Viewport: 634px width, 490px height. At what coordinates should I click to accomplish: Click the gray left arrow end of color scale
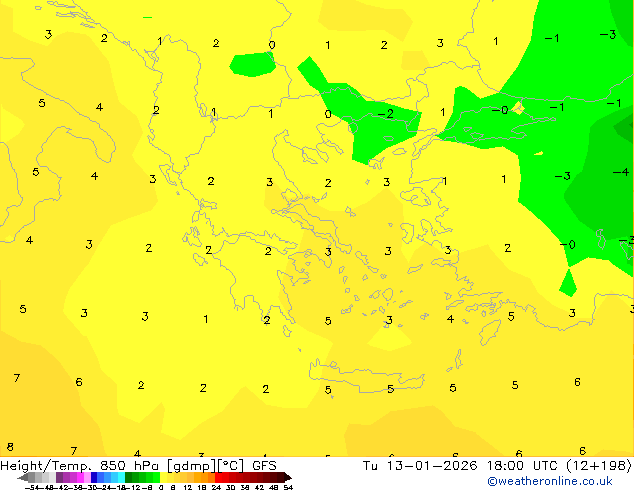click(x=23, y=477)
